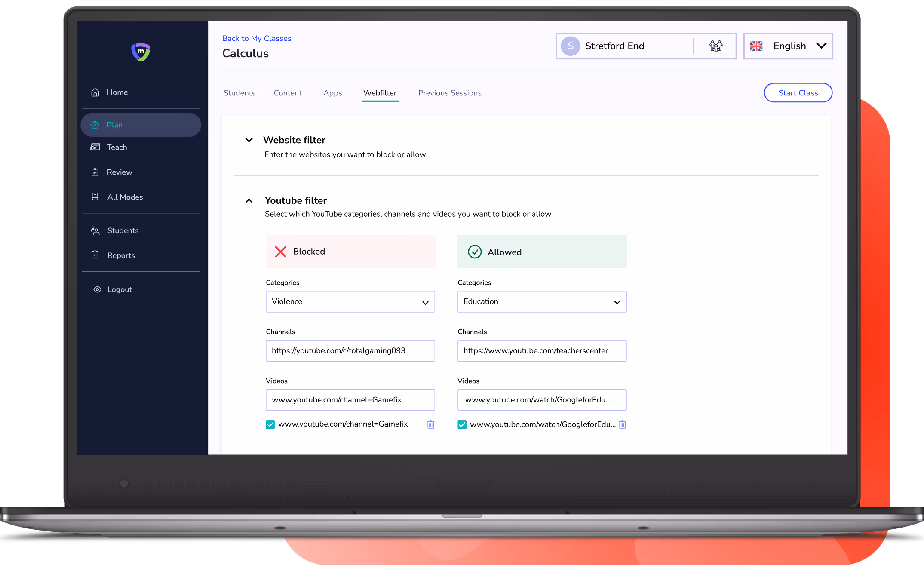924x565 pixels.
Task: Select Plan in the sidebar
Action: 141,125
